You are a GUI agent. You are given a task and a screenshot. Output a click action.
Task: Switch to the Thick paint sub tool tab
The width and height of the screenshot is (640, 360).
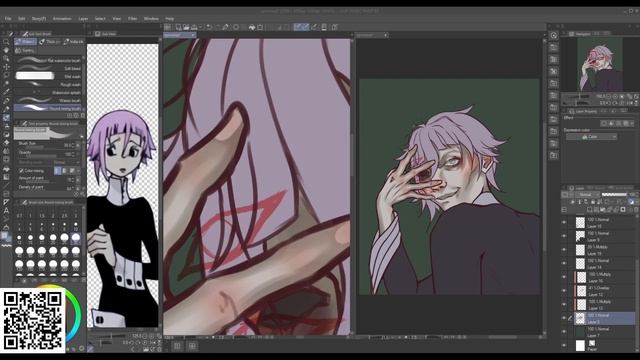tap(50, 42)
